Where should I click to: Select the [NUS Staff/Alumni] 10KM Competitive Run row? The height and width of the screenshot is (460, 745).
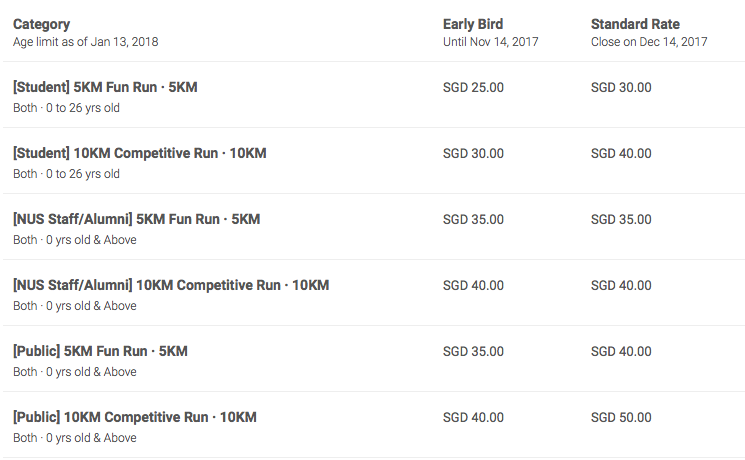[x=170, y=286]
